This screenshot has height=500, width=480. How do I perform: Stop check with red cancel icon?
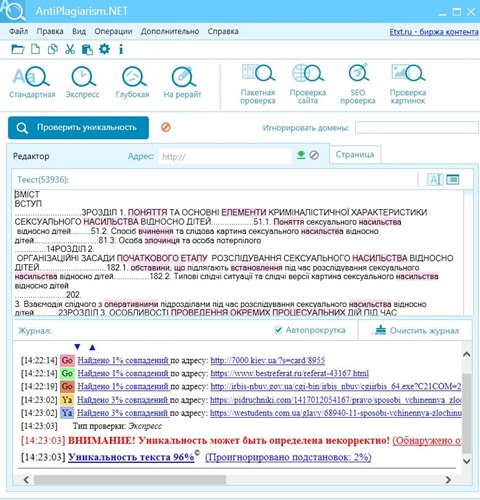point(166,127)
